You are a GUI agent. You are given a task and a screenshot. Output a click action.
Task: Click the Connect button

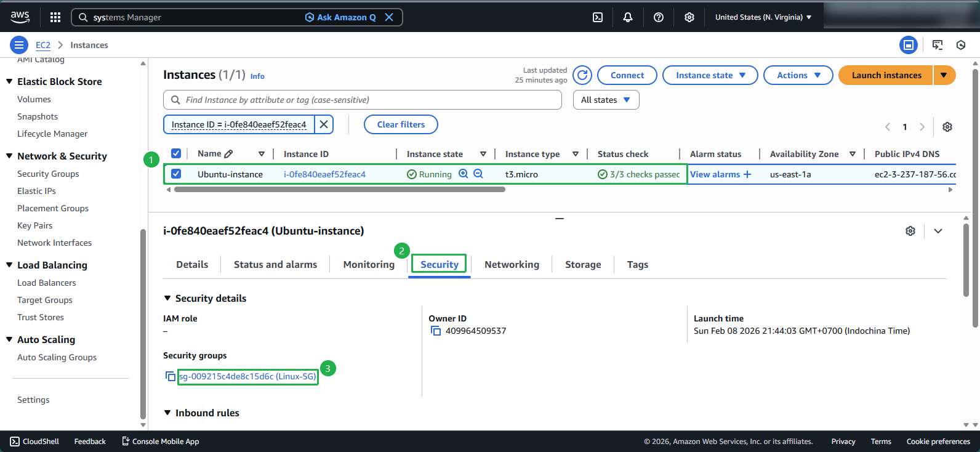tap(627, 75)
